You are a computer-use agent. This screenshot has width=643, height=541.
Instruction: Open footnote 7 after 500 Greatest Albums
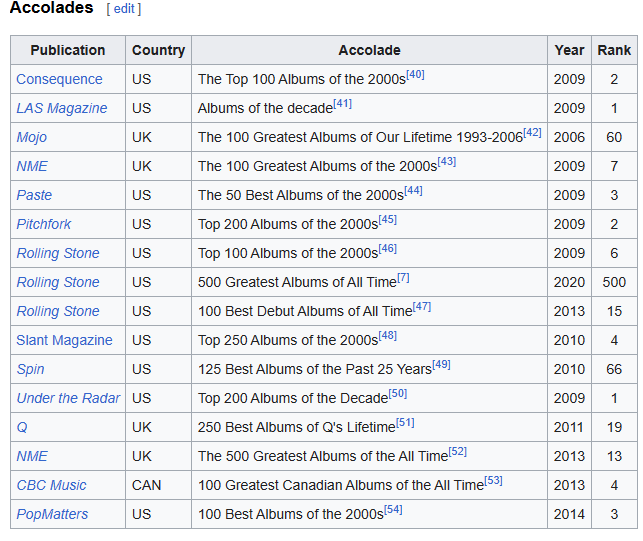click(x=403, y=278)
